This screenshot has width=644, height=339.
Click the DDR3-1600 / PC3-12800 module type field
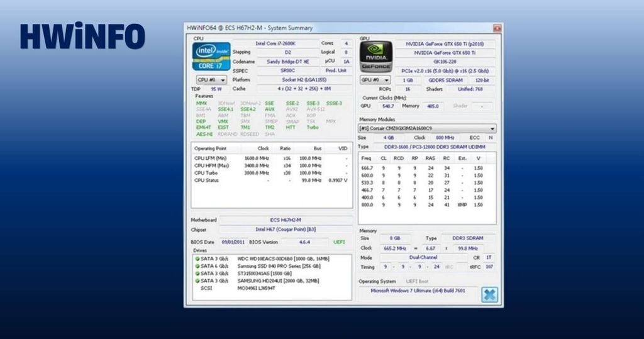pyautogui.click(x=434, y=147)
